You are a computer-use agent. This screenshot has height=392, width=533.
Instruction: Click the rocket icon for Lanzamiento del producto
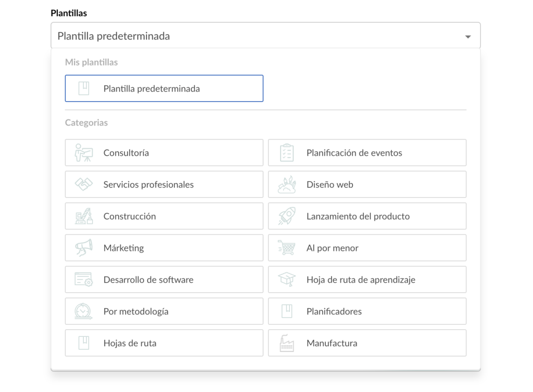pos(287,216)
